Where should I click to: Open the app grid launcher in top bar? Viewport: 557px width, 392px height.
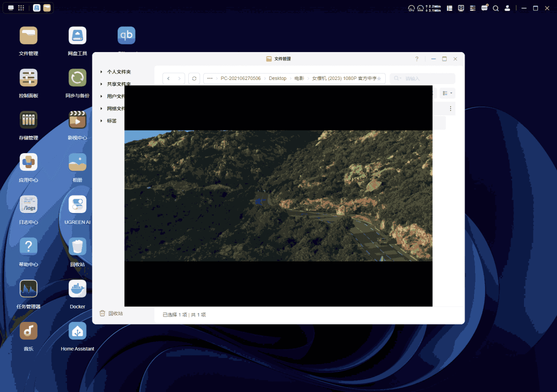[x=21, y=8]
